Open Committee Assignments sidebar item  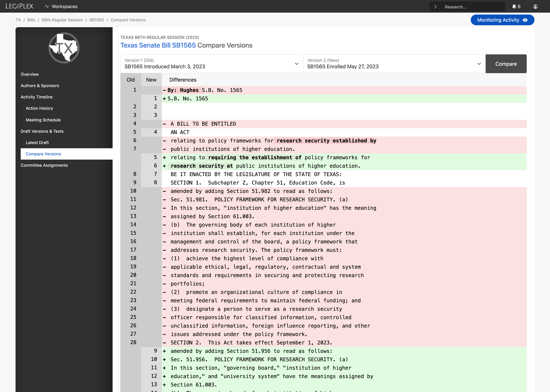tap(44, 165)
